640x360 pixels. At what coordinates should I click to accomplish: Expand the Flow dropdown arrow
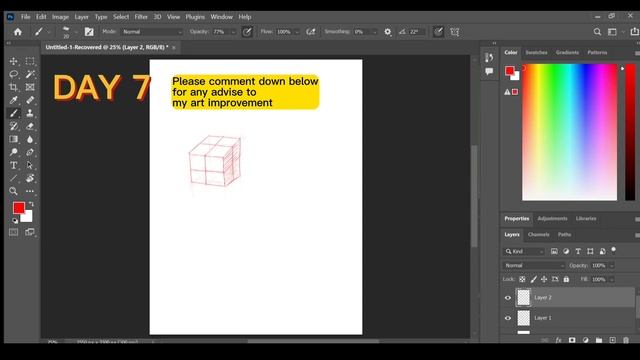[x=297, y=32]
